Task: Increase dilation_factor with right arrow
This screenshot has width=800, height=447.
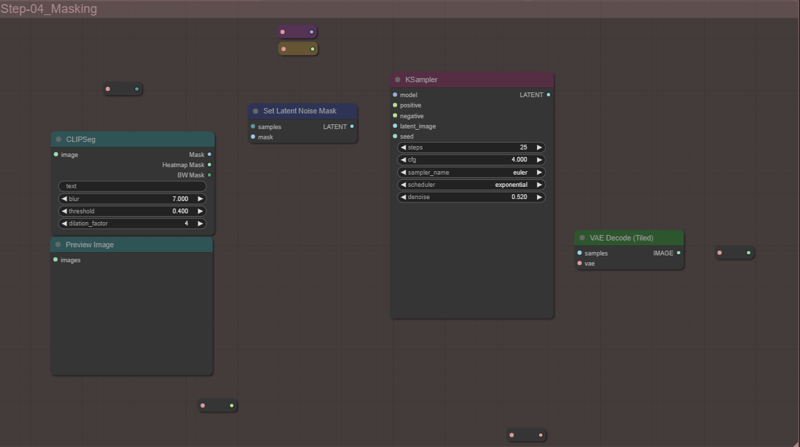Action: tap(200, 223)
